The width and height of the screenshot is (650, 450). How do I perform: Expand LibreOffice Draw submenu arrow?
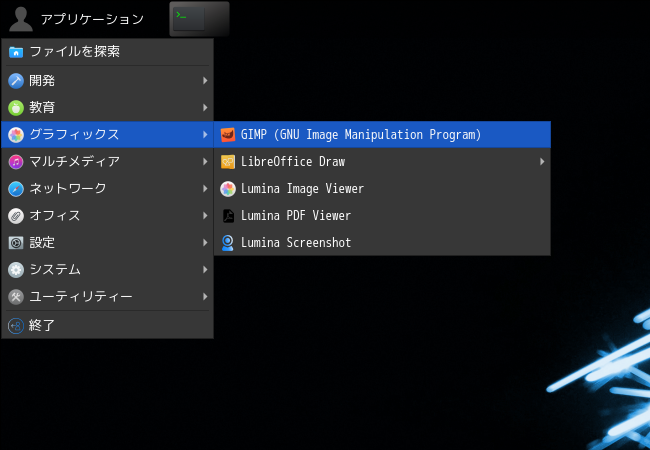tap(542, 162)
